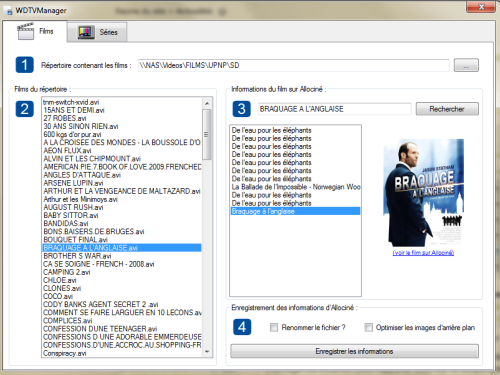Enable the 'Renommer le fichier ?' checkbox
The image size is (500, 375).
(274, 327)
